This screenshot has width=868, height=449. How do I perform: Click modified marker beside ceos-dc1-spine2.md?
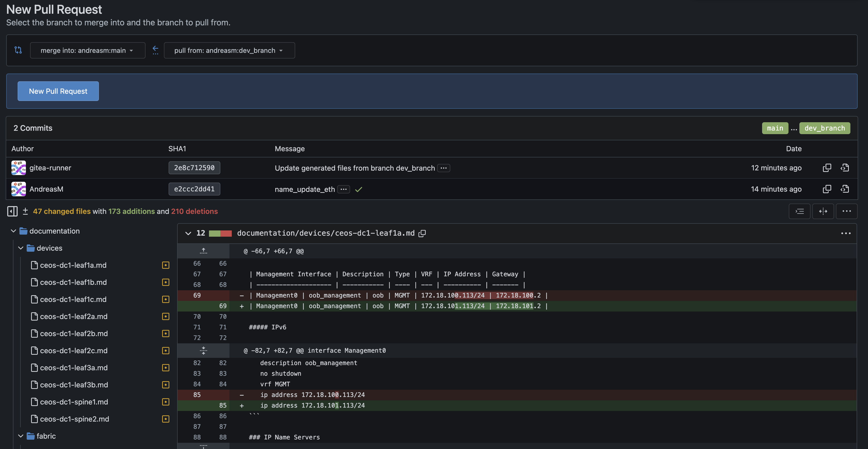click(166, 419)
